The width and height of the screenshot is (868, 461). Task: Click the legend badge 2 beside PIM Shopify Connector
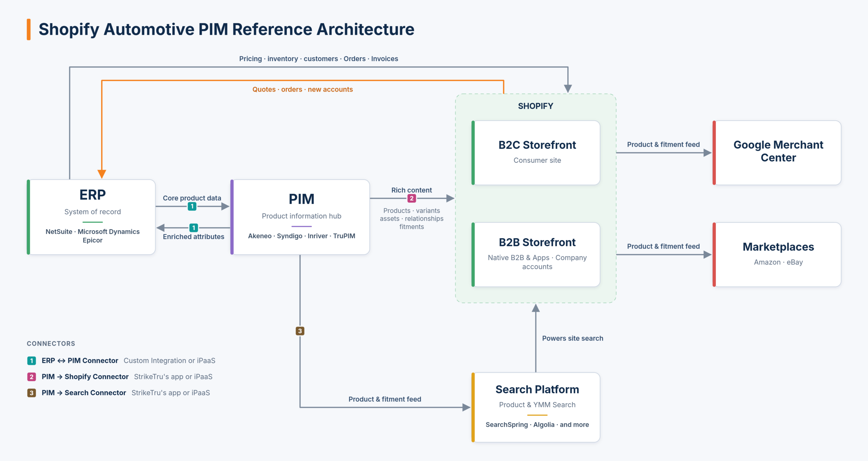(32, 377)
